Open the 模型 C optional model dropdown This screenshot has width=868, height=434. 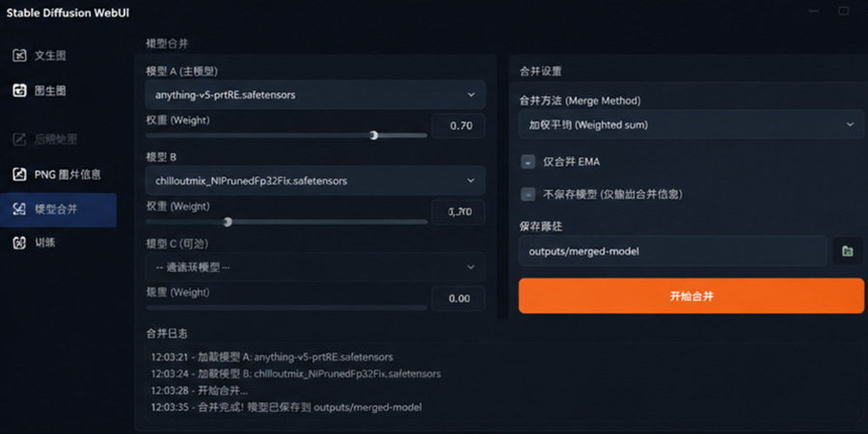[315, 267]
